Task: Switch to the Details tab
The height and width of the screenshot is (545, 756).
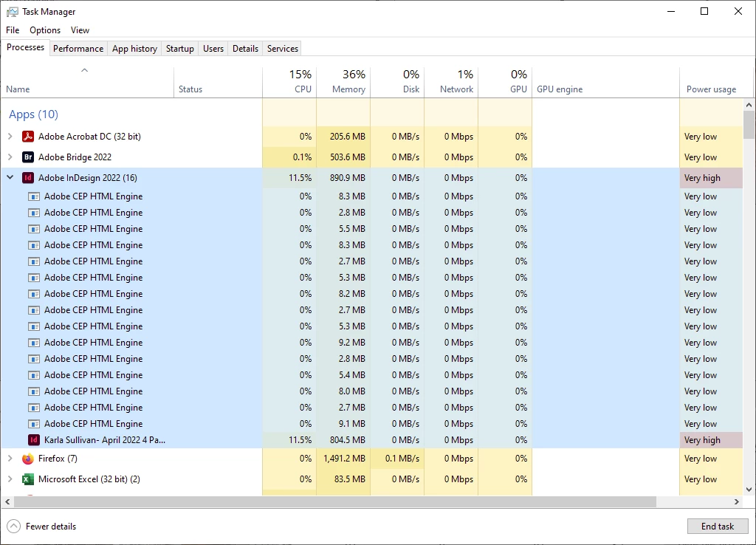Action: (x=245, y=48)
